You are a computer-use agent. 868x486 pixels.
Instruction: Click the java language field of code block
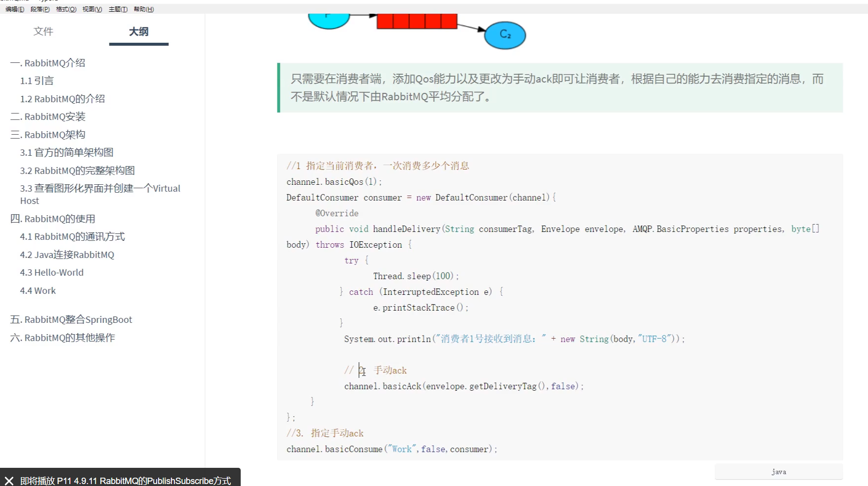coord(778,472)
